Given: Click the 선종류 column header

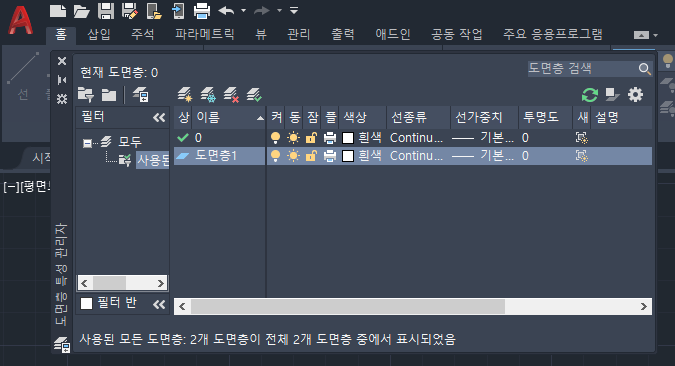Looking at the screenshot, I should (418, 118).
